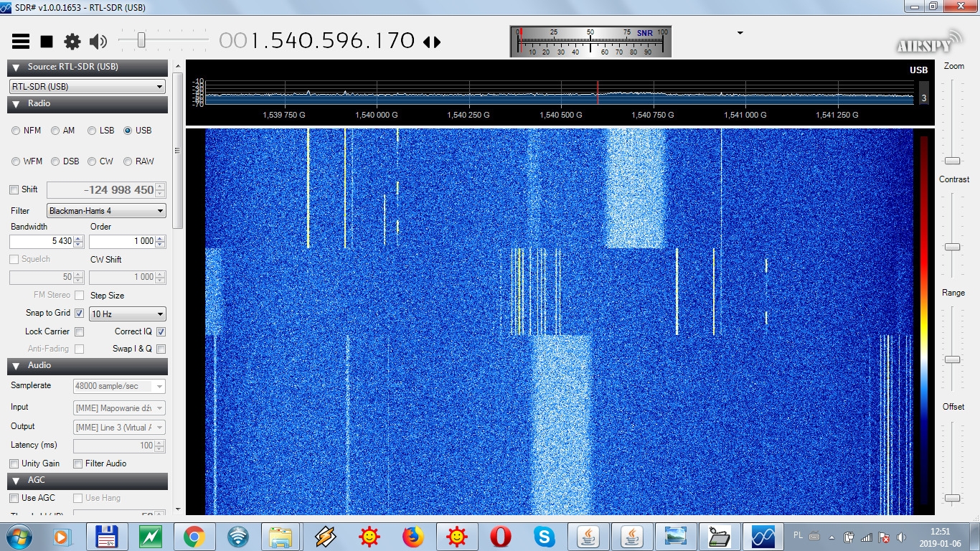Open the audio Input device dropdown
The width and height of the screenshot is (980, 551).
tap(119, 408)
